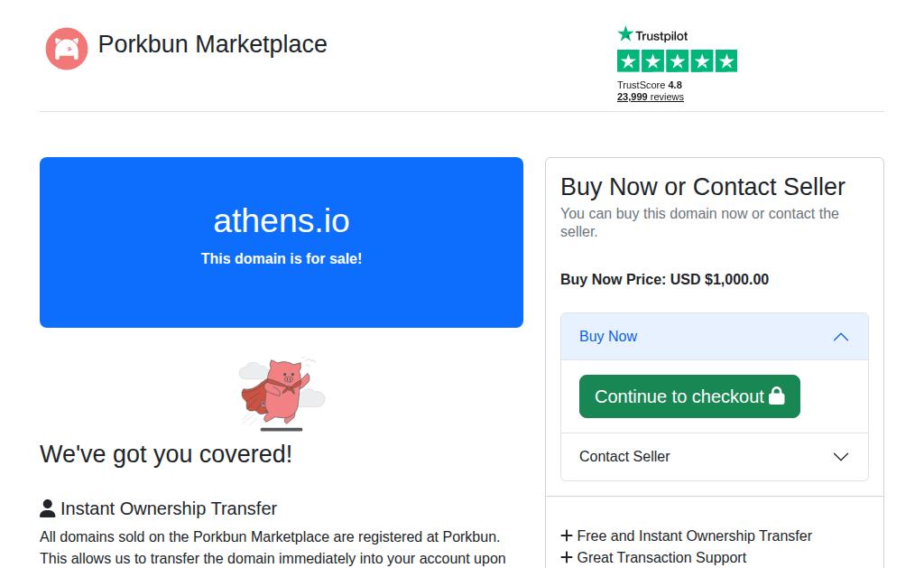The height and width of the screenshot is (568, 924).
Task: Click the TrustScore 4.8 text
Action: coord(650,85)
